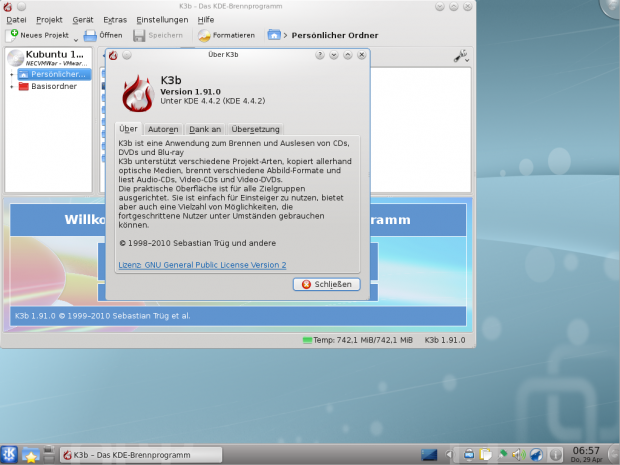Click the K3b 1.91.0 status bar version
The height and width of the screenshot is (465, 620).
point(445,340)
